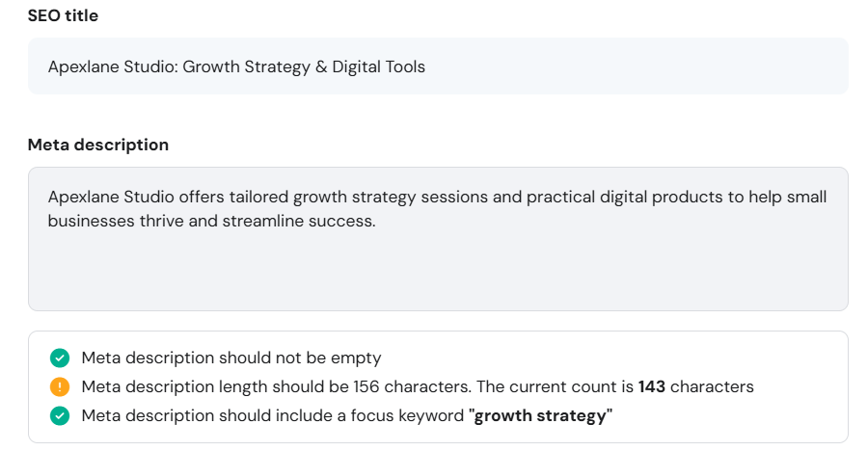Click the green check icon beside focus keyword rule
This screenshot has height=451, width=868.
pos(60,415)
